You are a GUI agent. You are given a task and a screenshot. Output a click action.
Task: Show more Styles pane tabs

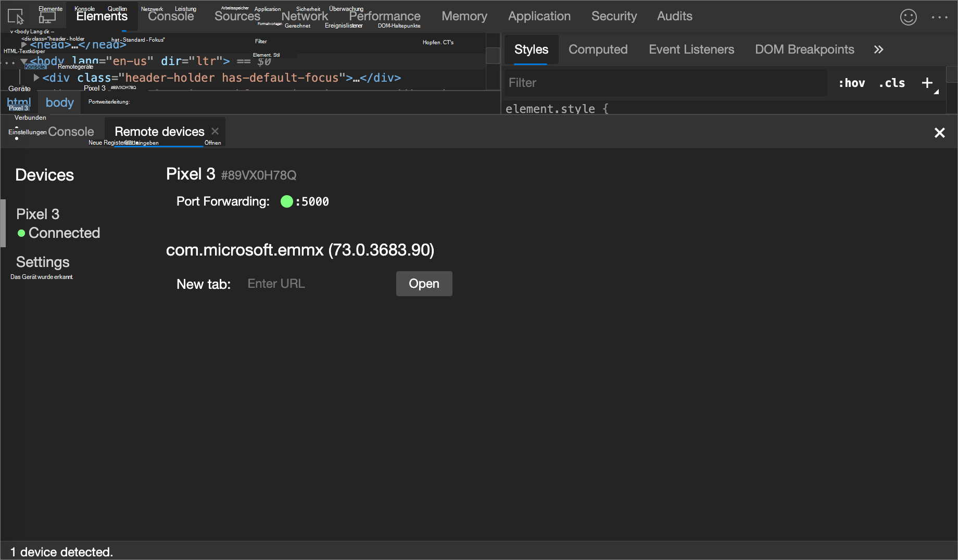[879, 49]
